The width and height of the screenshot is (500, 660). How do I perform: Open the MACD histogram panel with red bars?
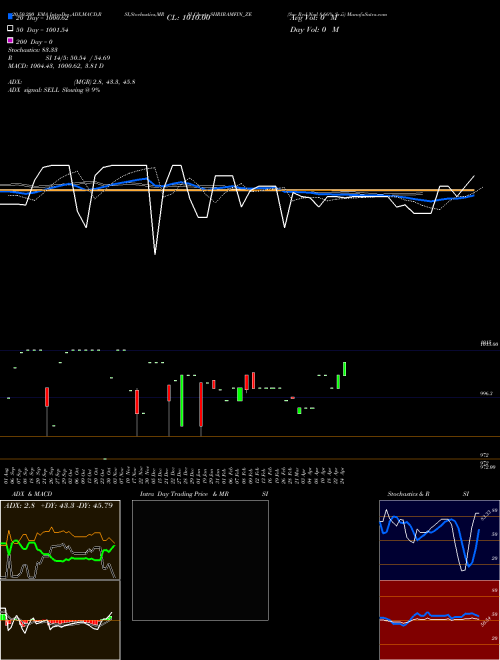point(60,620)
